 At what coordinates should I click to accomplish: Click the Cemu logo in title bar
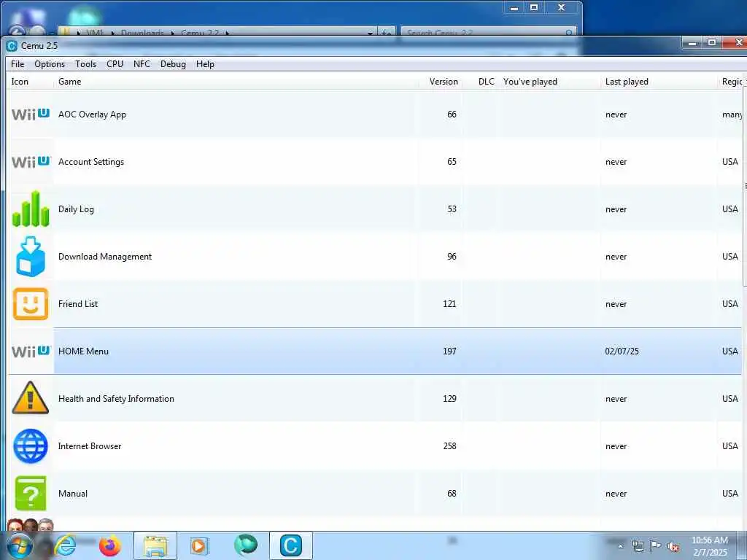[12, 46]
